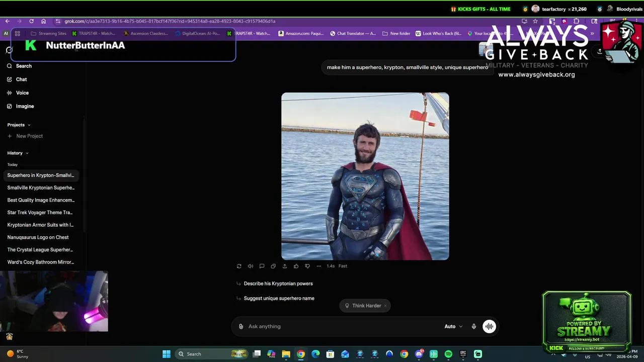
Task: Collapse the History section
Action: pyautogui.click(x=18, y=153)
